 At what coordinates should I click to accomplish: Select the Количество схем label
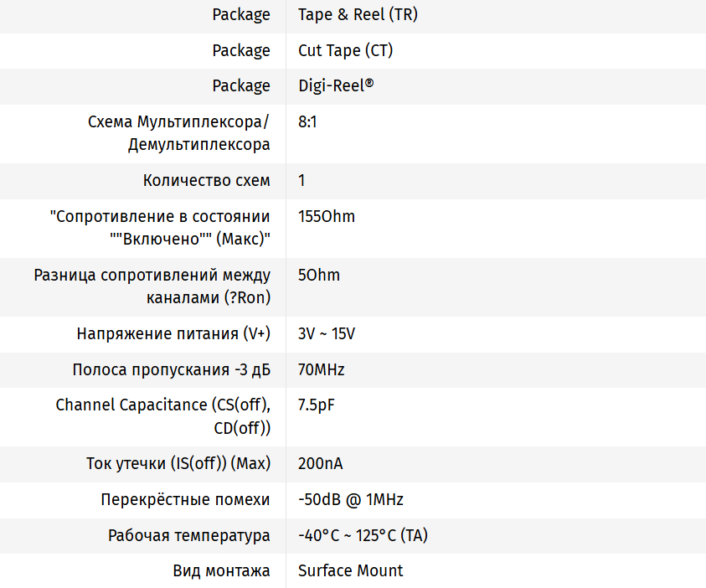(206, 180)
